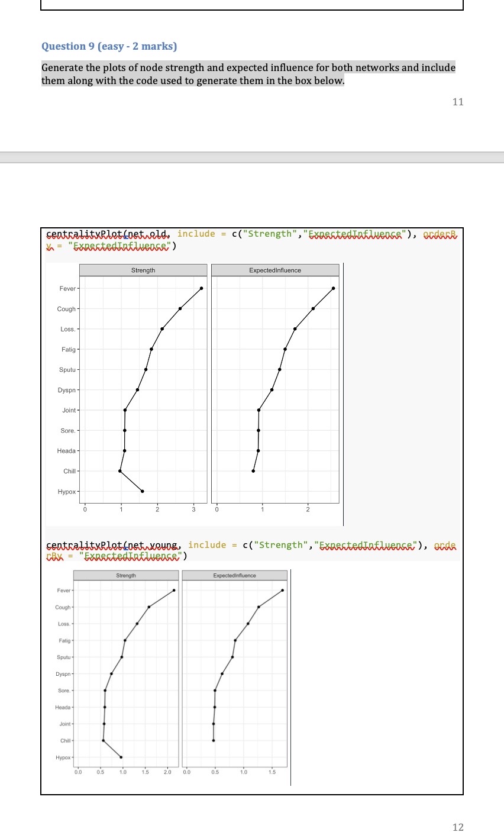The width and height of the screenshot is (504, 832).
Task: Click the Hypox data point in net_old Strength panel
Action: point(142,491)
